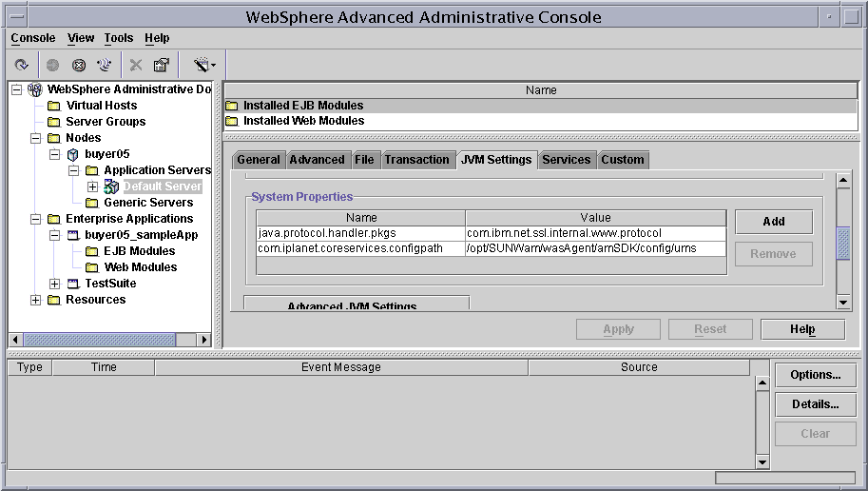Screen dimensions: 868x491
Task: Click the buyer05 node cube icon
Action: click(72, 154)
